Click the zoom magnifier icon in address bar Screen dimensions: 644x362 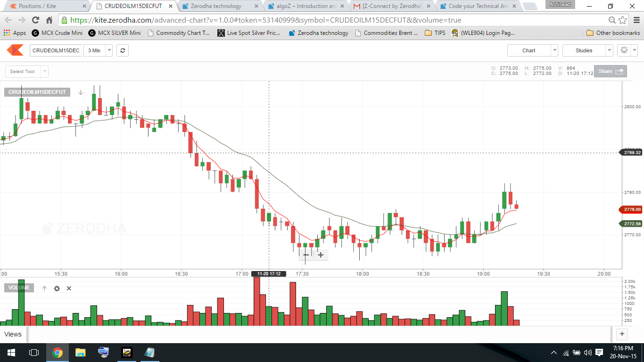click(612, 20)
